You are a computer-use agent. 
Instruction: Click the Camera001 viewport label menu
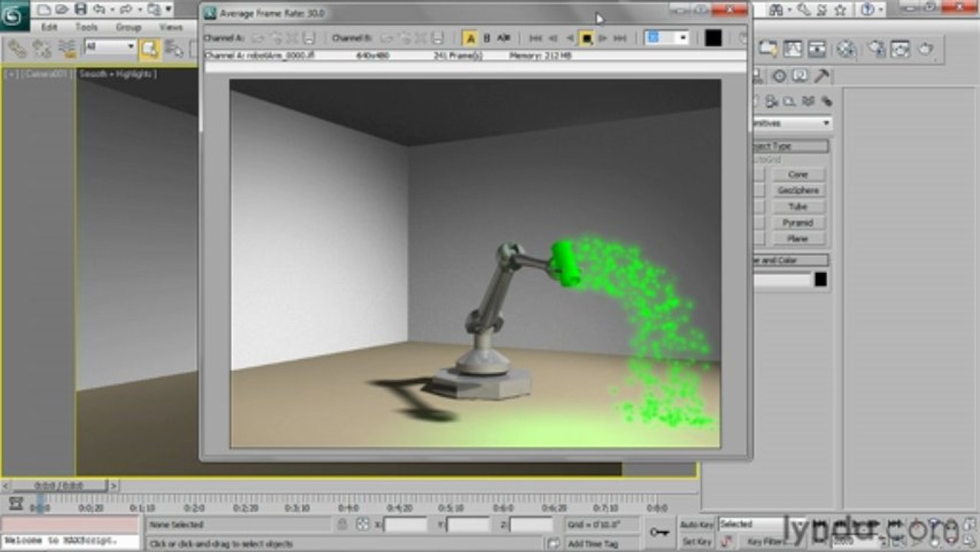pyautogui.click(x=48, y=74)
